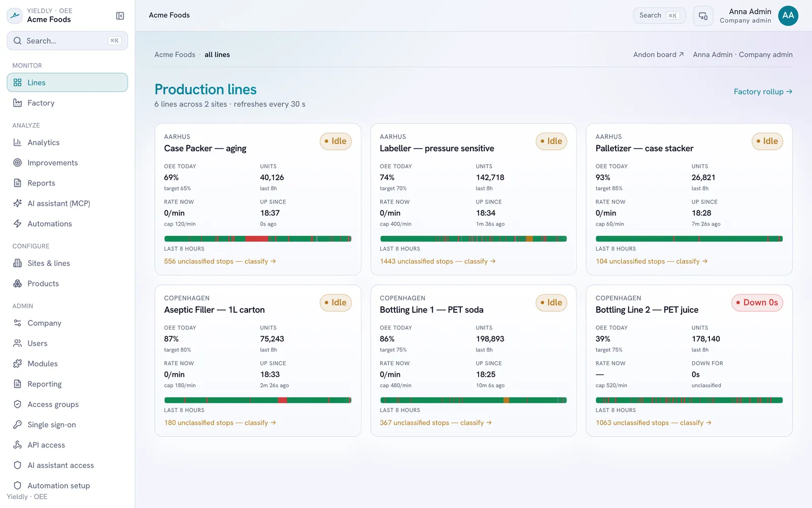This screenshot has height=508, width=812.
Task: Click the Products cubes icon
Action: pyautogui.click(x=17, y=283)
